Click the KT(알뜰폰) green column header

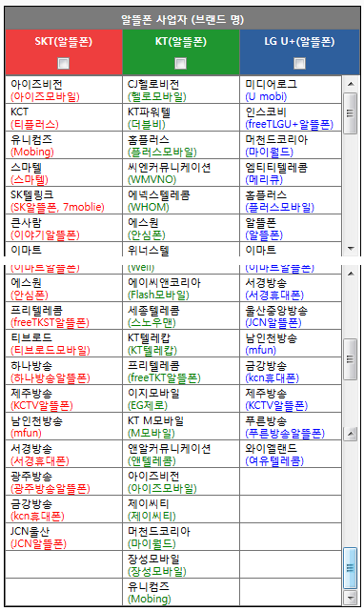pos(181,52)
